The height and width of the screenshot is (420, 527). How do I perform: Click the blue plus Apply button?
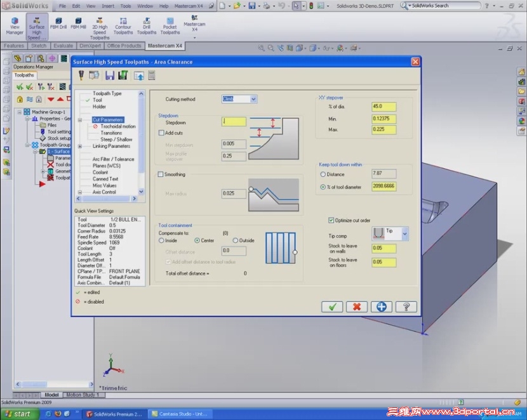pos(382,307)
